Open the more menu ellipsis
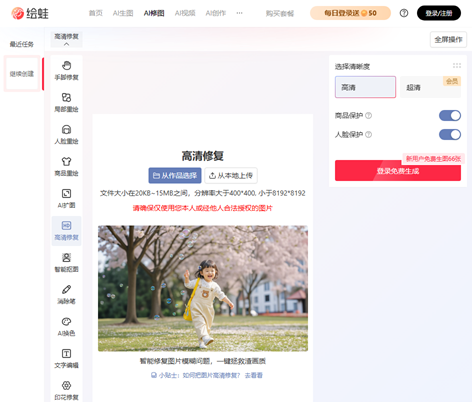The image size is (472, 402). [239, 13]
